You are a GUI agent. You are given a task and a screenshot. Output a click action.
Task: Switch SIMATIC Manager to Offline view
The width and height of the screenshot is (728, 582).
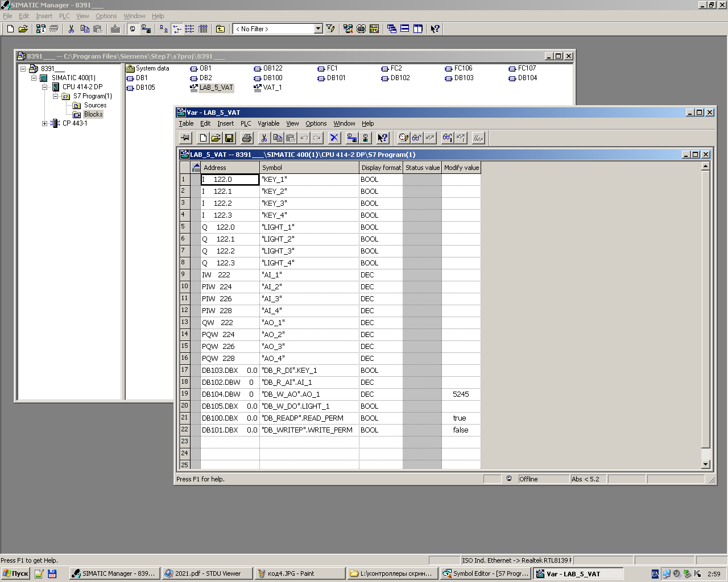133,29
